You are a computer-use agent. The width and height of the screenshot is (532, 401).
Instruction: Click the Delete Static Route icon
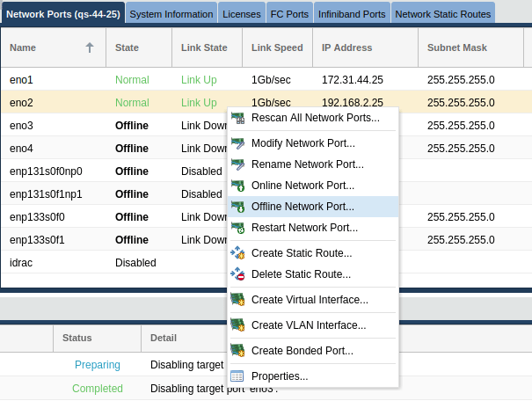(x=237, y=274)
